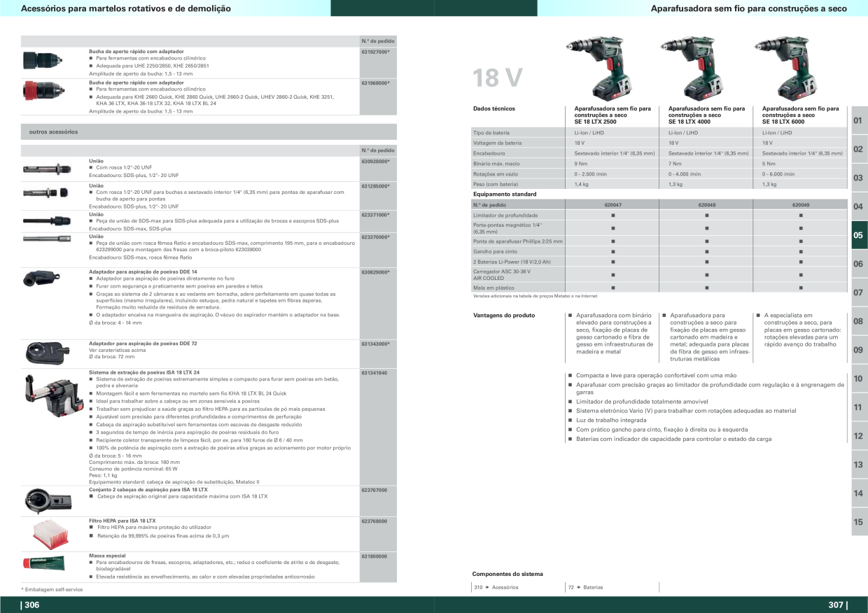868x613 pixels.
Task: Click the '9 Nm' torque value
Action: [581, 163]
